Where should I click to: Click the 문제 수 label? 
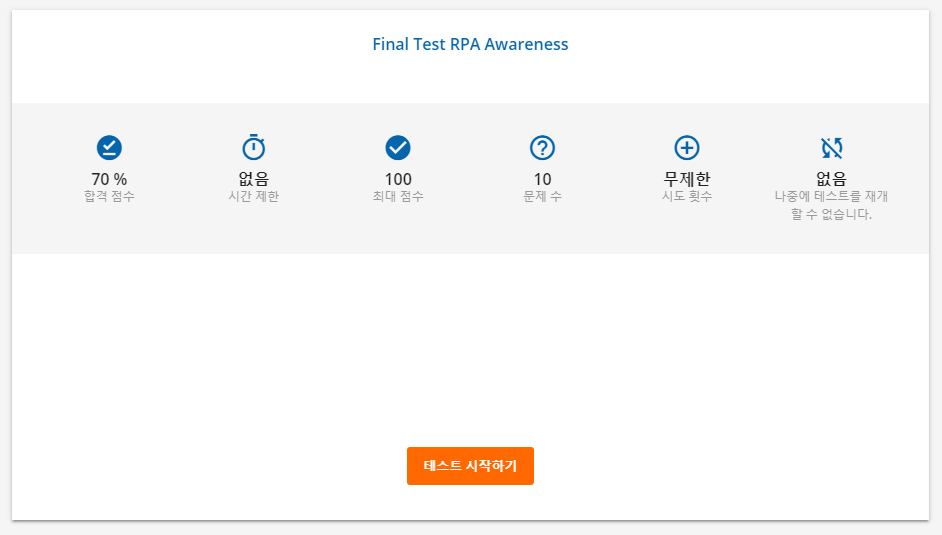coord(542,196)
